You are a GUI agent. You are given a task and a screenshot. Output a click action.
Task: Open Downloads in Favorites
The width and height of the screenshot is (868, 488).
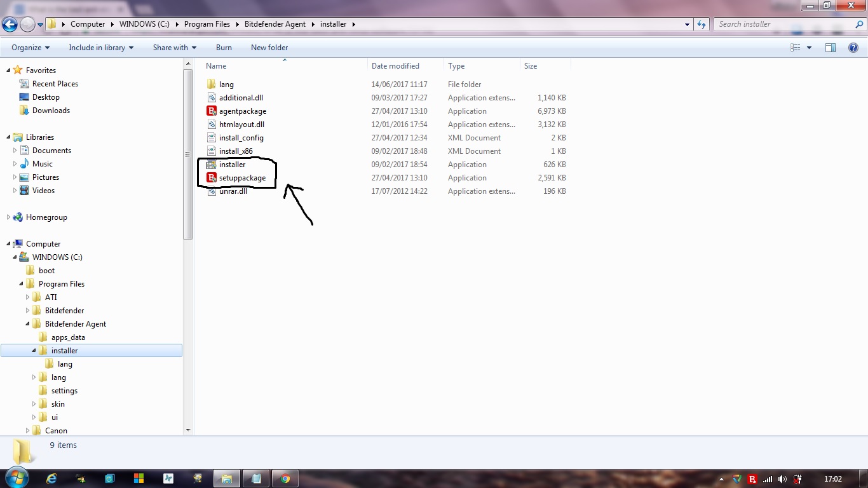51,111
